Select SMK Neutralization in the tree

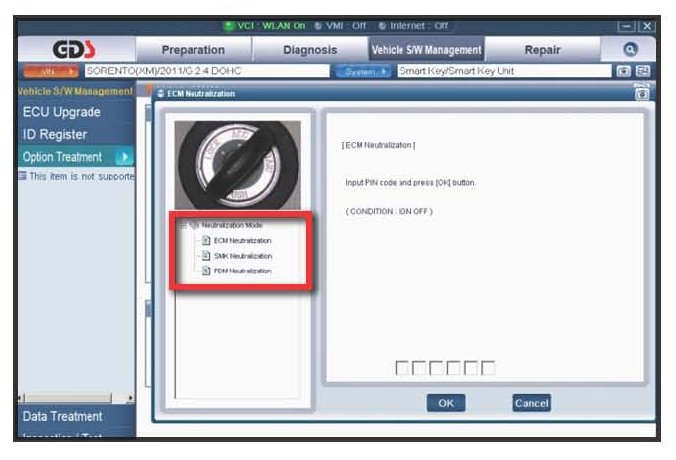click(x=242, y=256)
